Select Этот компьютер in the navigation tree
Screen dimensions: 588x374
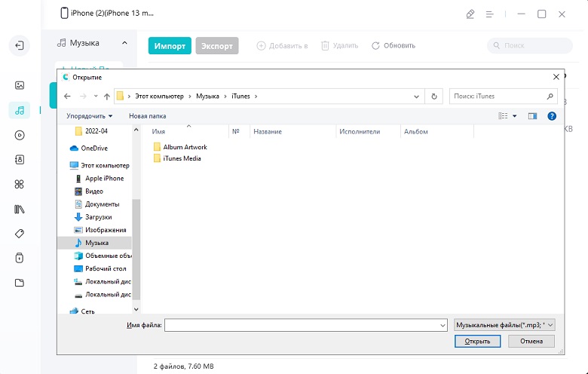(x=100, y=165)
